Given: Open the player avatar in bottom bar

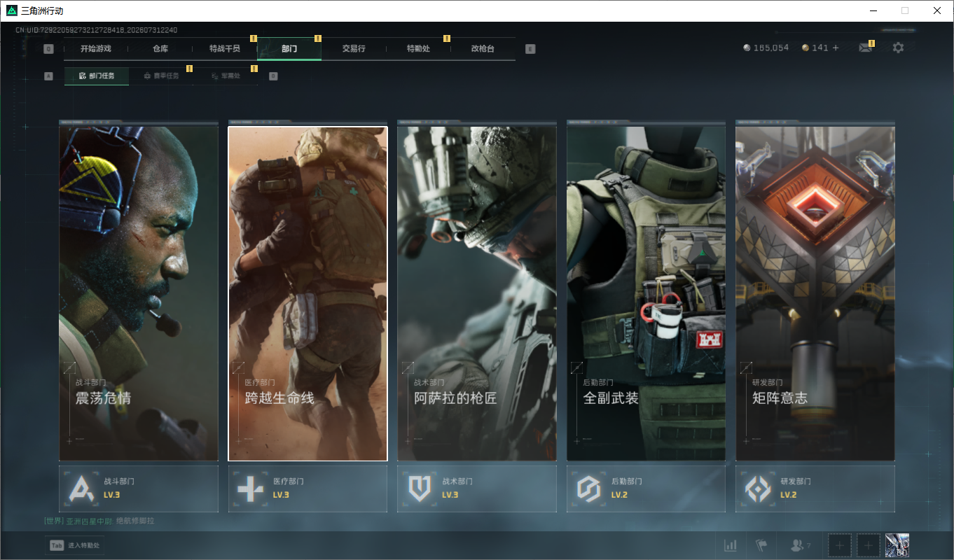Looking at the screenshot, I should coord(897,545).
